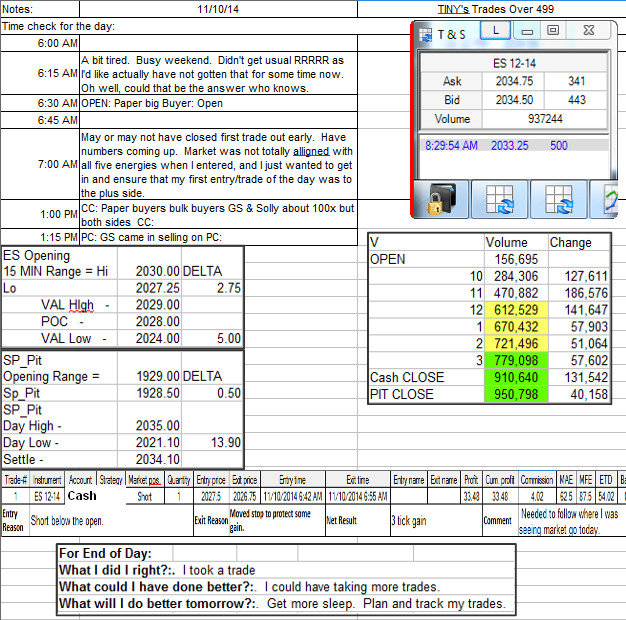Click the Ask price 2034.75
The width and height of the screenshot is (626, 620).
tap(514, 81)
